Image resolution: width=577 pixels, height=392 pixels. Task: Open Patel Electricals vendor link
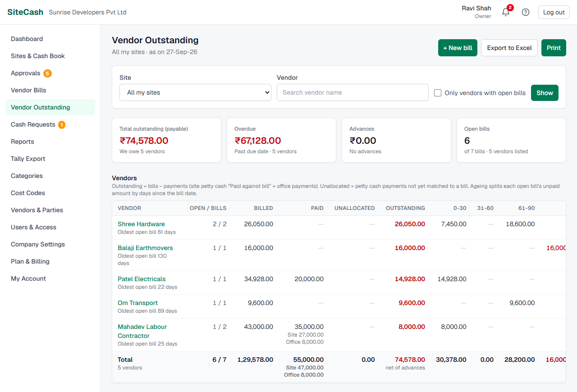(142, 279)
